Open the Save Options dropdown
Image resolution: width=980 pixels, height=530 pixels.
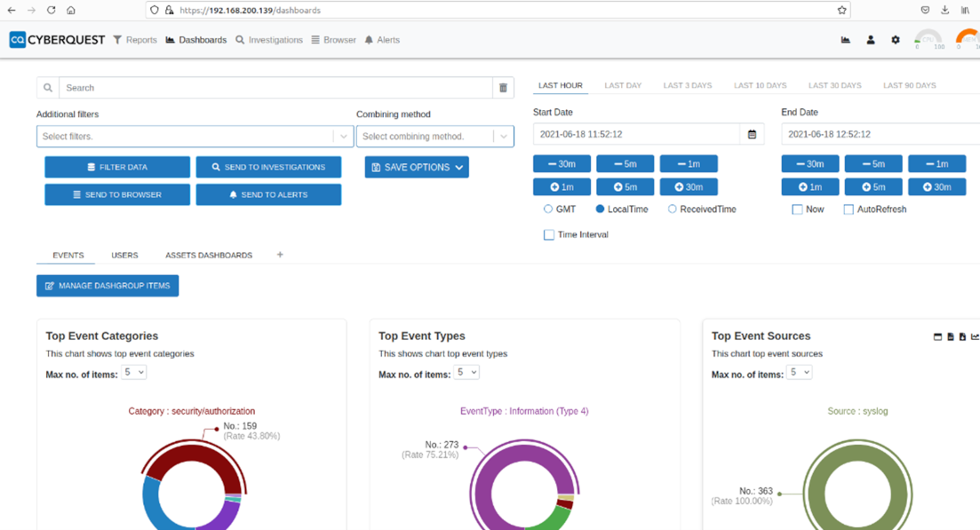417,167
